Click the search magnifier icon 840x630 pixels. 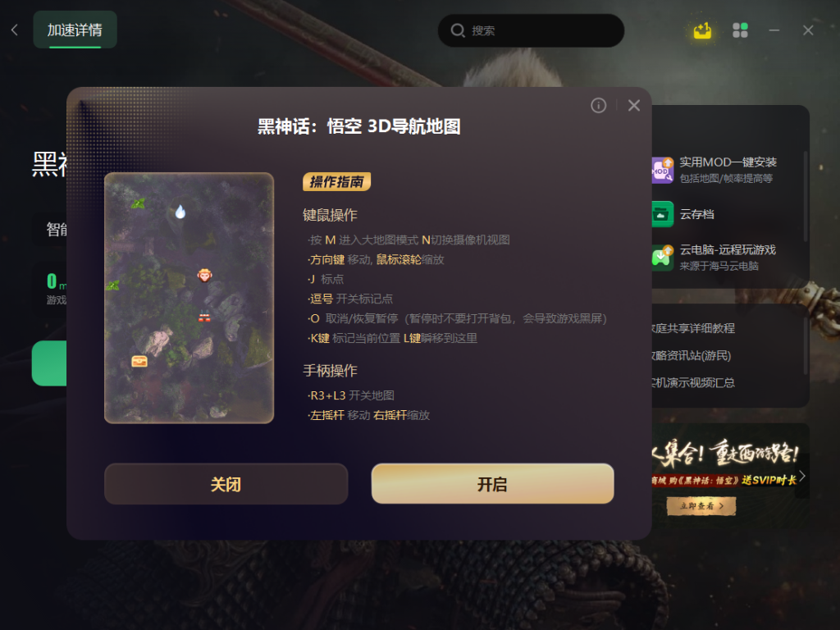[458, 30]
